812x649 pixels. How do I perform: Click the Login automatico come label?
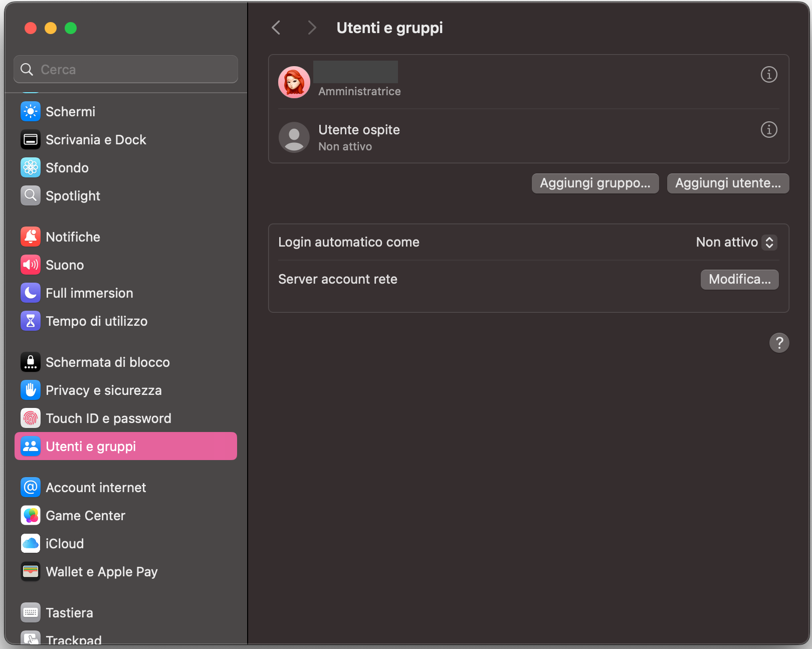click(x=349, y=242)
